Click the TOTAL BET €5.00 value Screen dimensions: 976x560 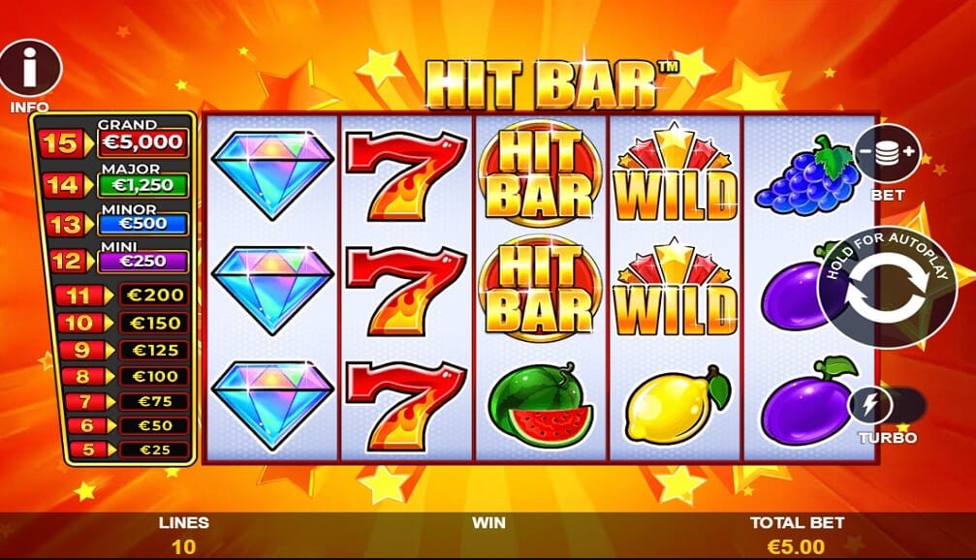(796, 547)
